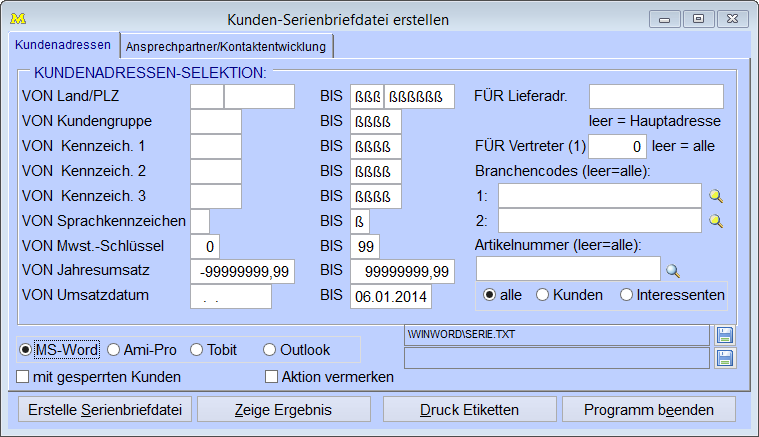Focus the VON PLZ field

[x=259, y=96]
